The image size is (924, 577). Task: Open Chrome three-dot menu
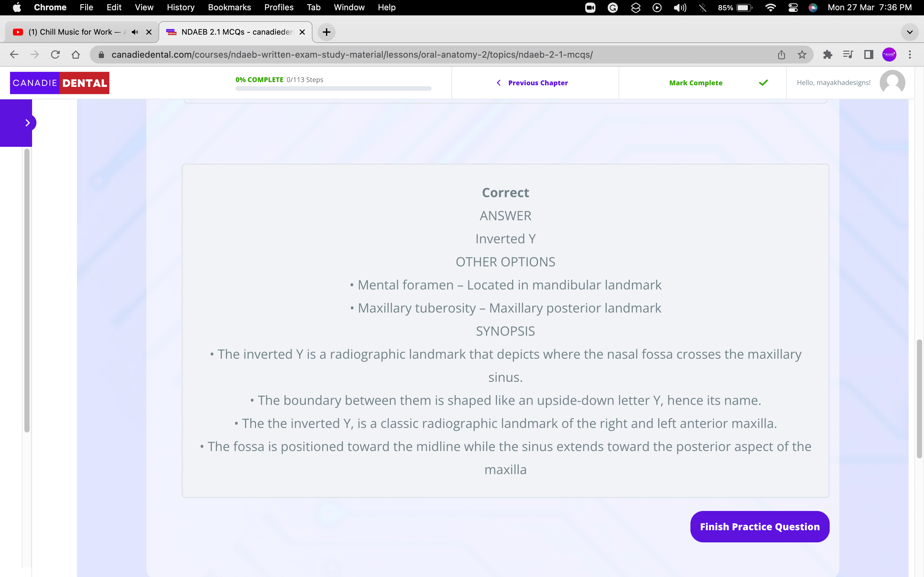[910, 54]
